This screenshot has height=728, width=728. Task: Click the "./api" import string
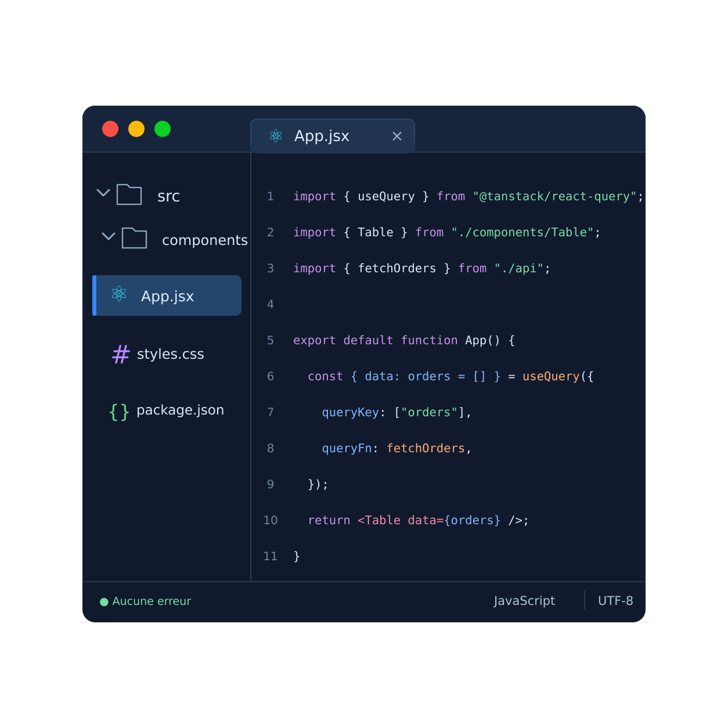coord(519,268)
